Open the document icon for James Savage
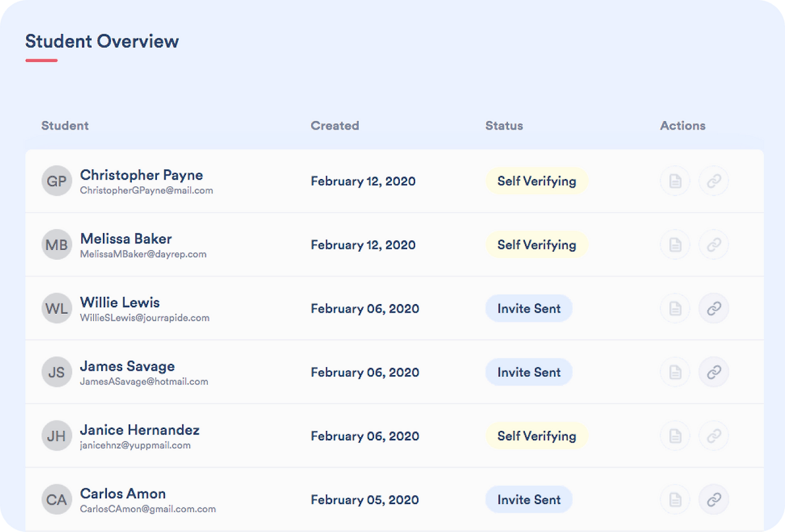 click(675, 372)
